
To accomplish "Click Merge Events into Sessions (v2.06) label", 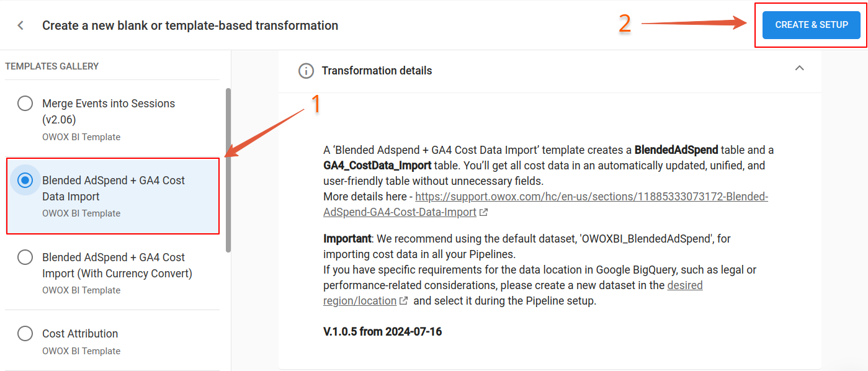I will (x=109, y=112).
